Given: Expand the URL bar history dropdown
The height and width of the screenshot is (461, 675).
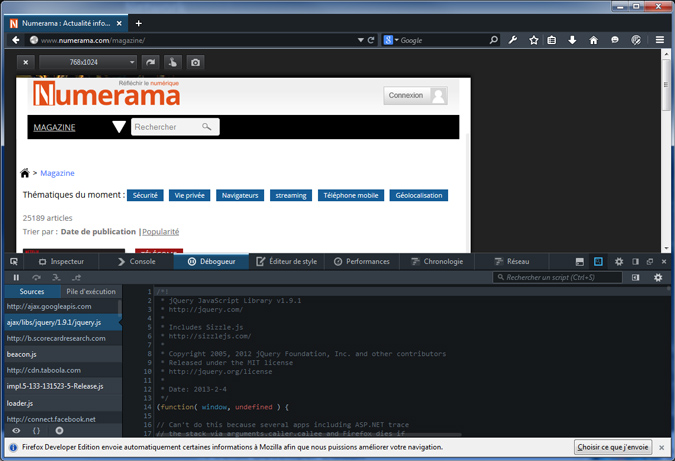Looking at the screenshot, I should click(x=360, y=40).
